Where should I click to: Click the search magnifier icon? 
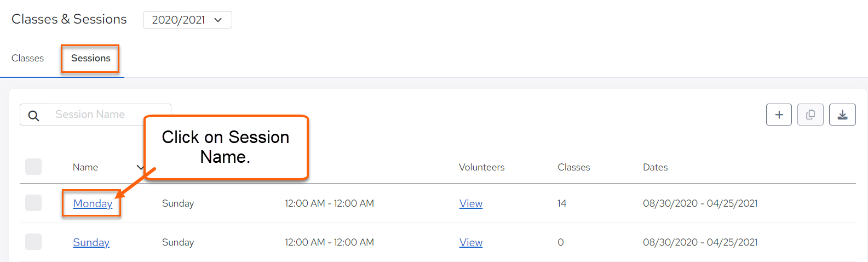click(33, 115)
